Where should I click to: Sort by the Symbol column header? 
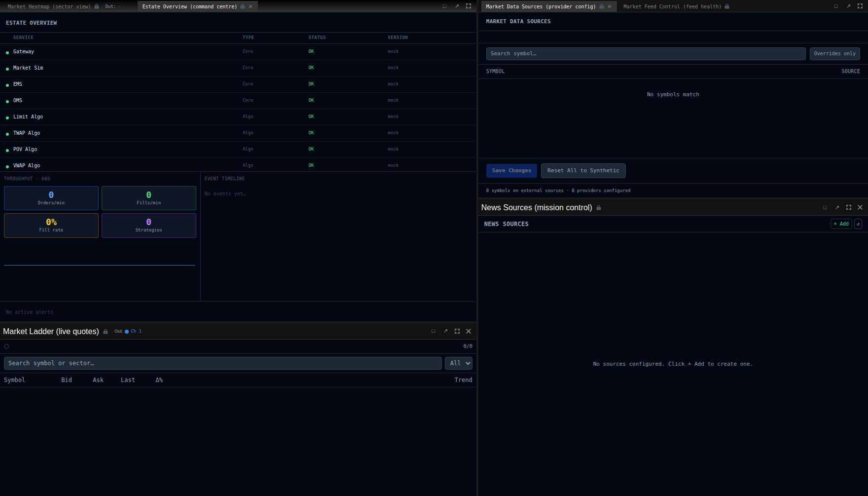[14, 380]
